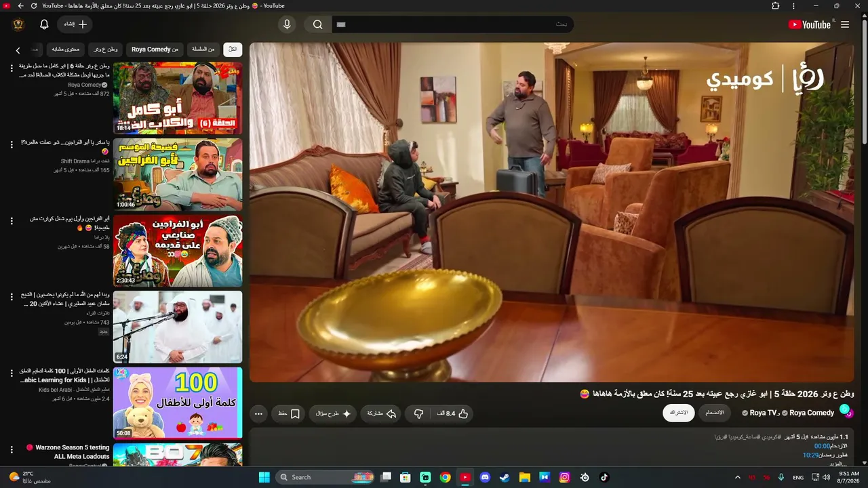Open the mosque recitation 6:24 video thumbnail
The width and height of the screenshot is (868, 488).
(178, 327)
